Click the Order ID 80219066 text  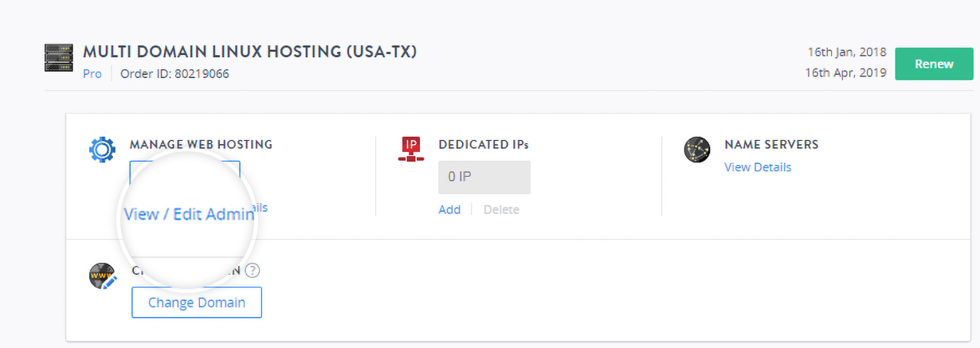coord(174,74)
